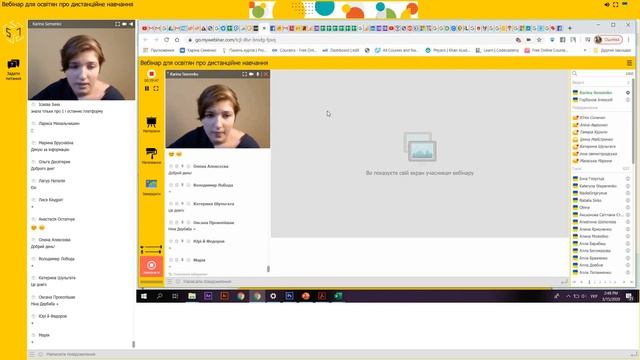This screenshot has width=640, height=360.
Task: Toggle microphone in inner video panel header
Action: [258, 74]
